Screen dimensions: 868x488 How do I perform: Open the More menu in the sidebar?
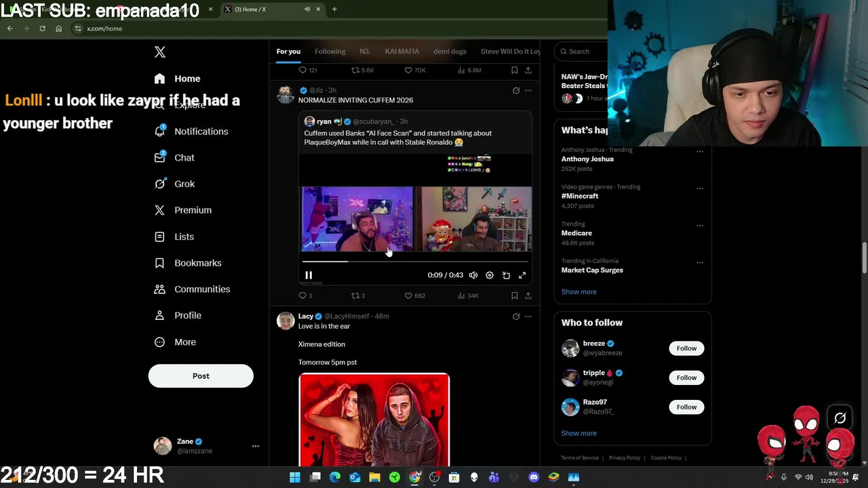[x=175, y=342]
